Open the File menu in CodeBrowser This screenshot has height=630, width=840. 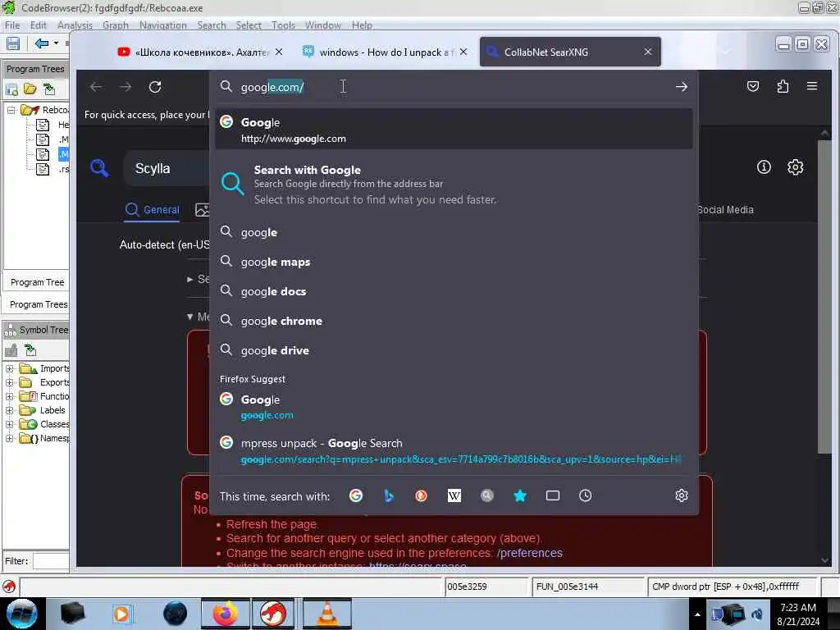point(11,25)
